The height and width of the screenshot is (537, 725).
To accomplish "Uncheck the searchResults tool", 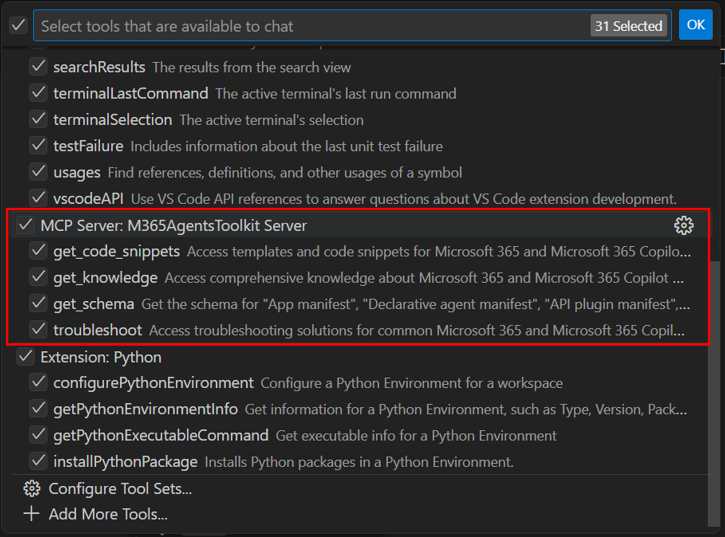I will [38, 67].
